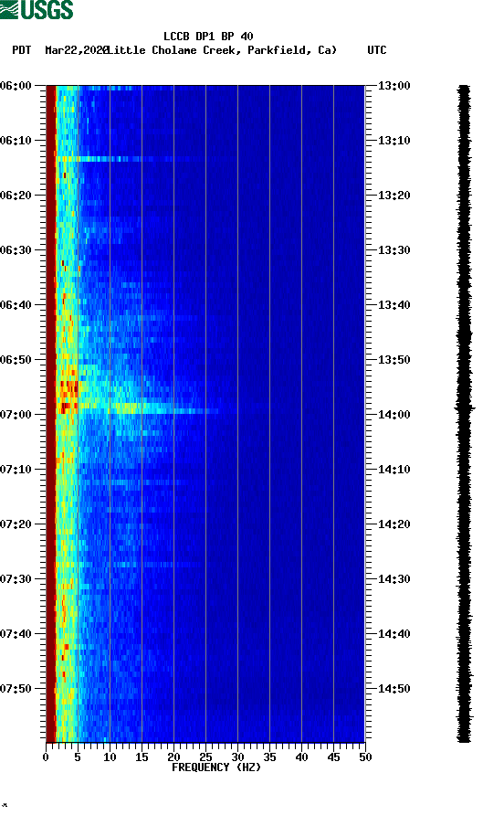The width and height of the screenshot is (504, 815).
Task: Click the '06:30' PDT time label
Action: pyautogui.click(x=16, y=250)
